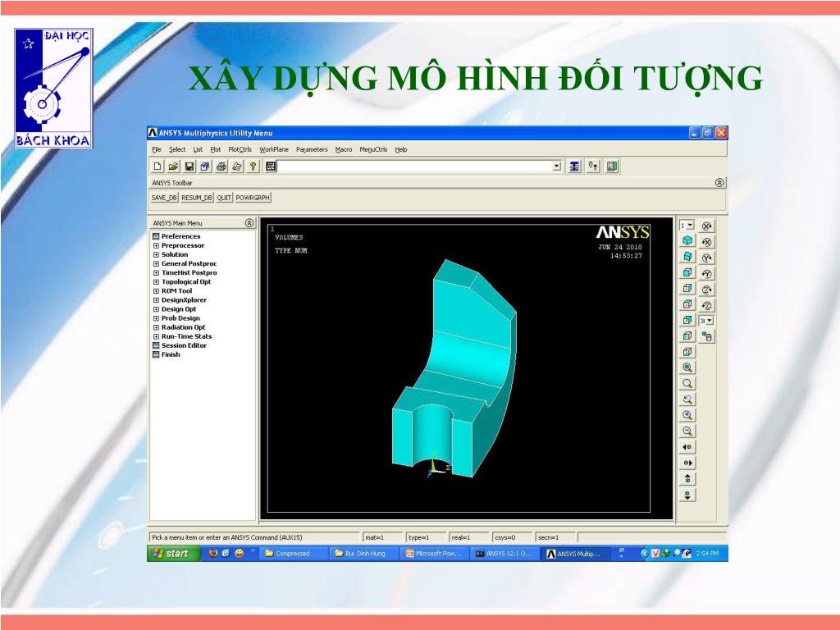The image size is (840, 630).
Task: Open the Report Generator icon
Action: tap(237, 167)
